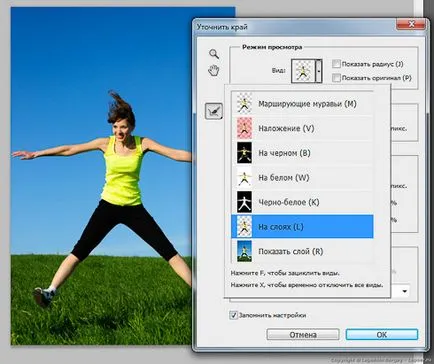Click the Черно-белое mask thumbnail

tap(244, 202)
